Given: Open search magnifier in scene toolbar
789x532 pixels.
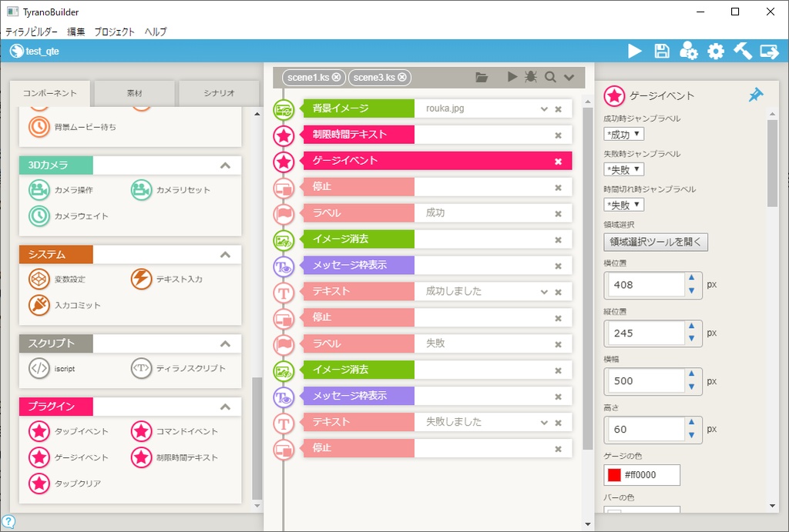Looking at the screenshot, I should point(550,77).
